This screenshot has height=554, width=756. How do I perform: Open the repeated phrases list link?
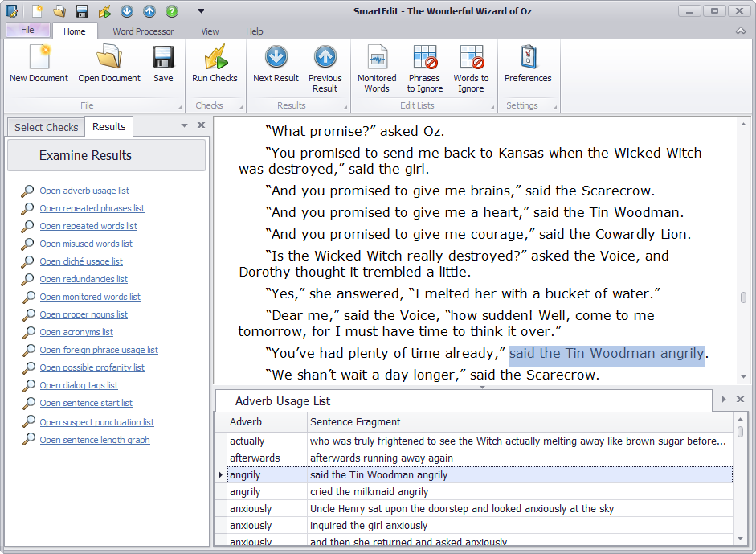tap(92, 208)
